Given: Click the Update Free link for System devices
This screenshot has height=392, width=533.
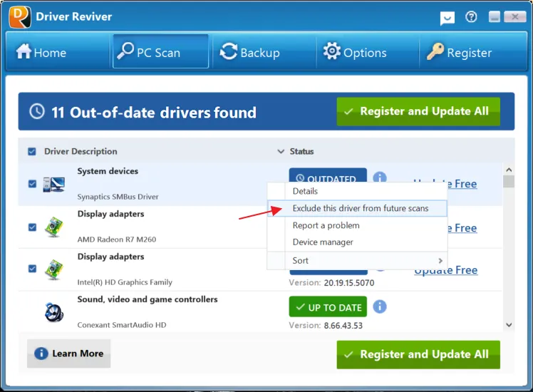Looking at the screenshot, I should pyautogui.click(x=462, y=184).
